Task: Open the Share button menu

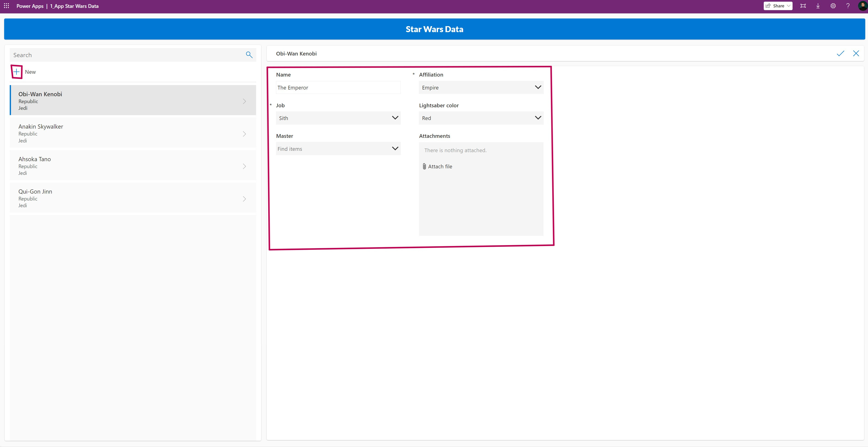Action: (x=778, y=6)
